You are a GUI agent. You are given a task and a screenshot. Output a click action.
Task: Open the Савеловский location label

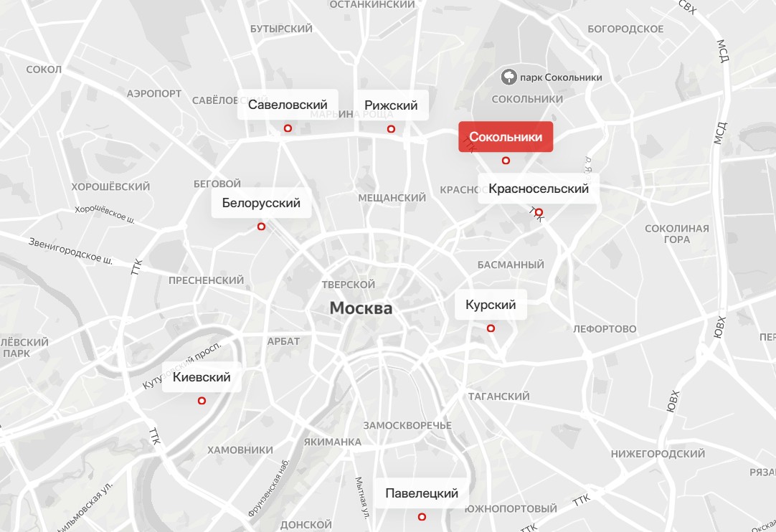click(x=288, y=105)
